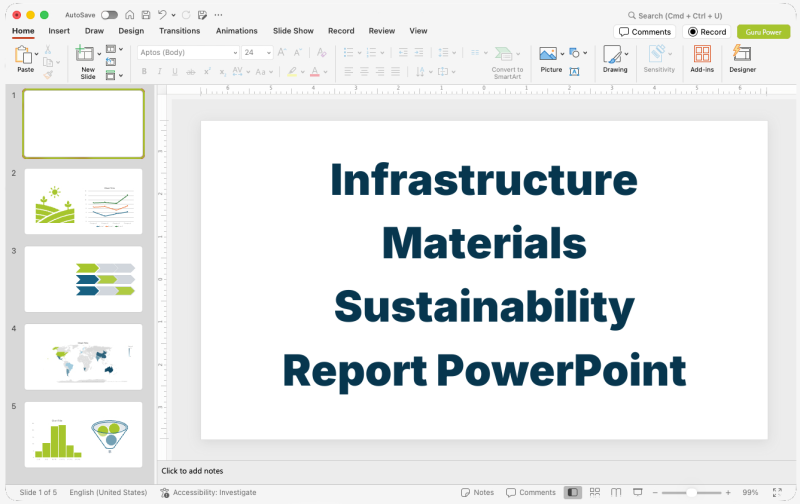This screenshot has height=504, width=800.
Task: Open the Drawing tools
Action: tap(615, 58)
